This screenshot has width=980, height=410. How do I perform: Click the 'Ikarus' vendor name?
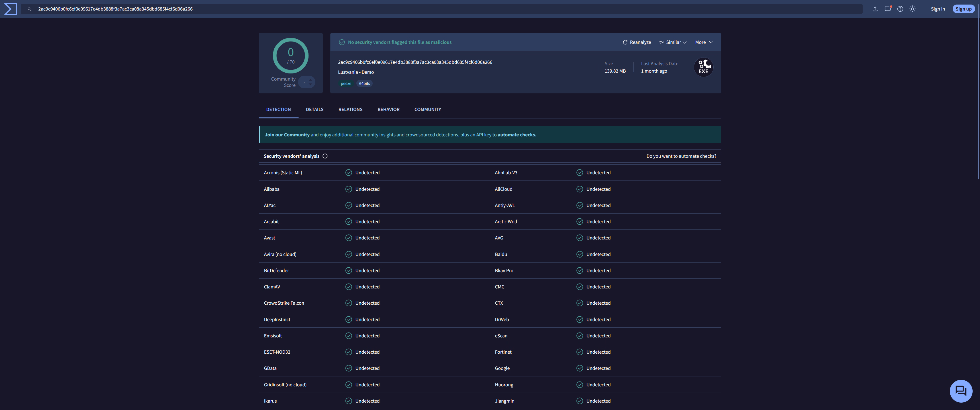tap(270, 401)
